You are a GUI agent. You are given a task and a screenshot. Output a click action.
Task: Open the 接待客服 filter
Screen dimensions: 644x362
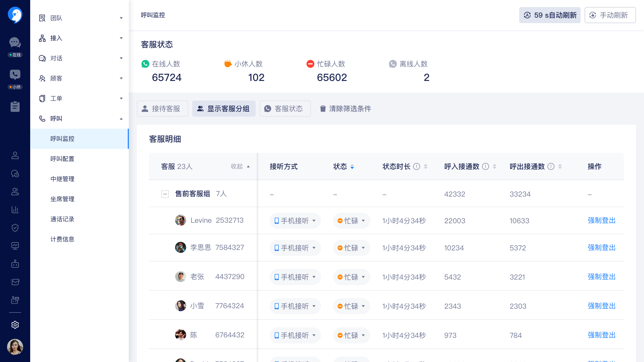pyautogui.click(x=163, y=109)
